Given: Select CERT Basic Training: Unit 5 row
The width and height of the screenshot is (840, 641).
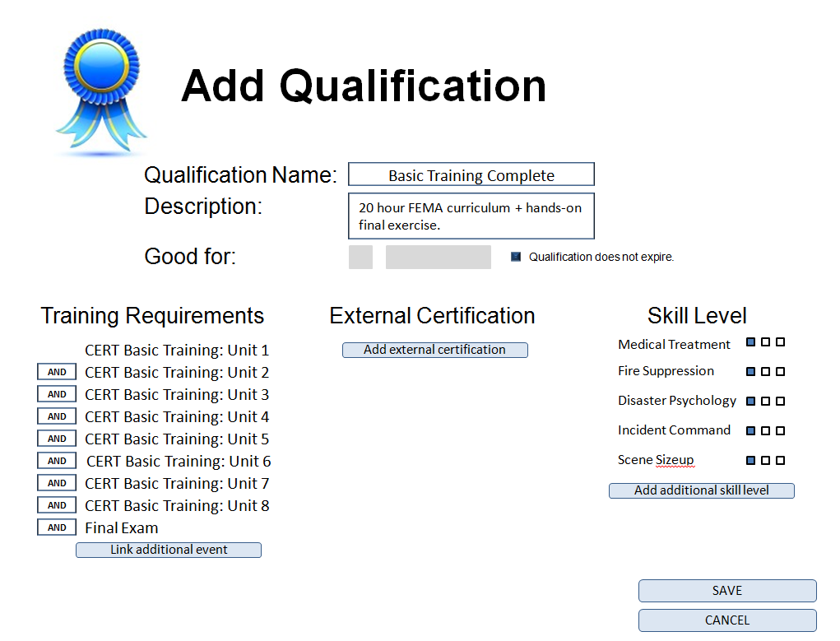Looking at the screenshot, I should point(177,439).
